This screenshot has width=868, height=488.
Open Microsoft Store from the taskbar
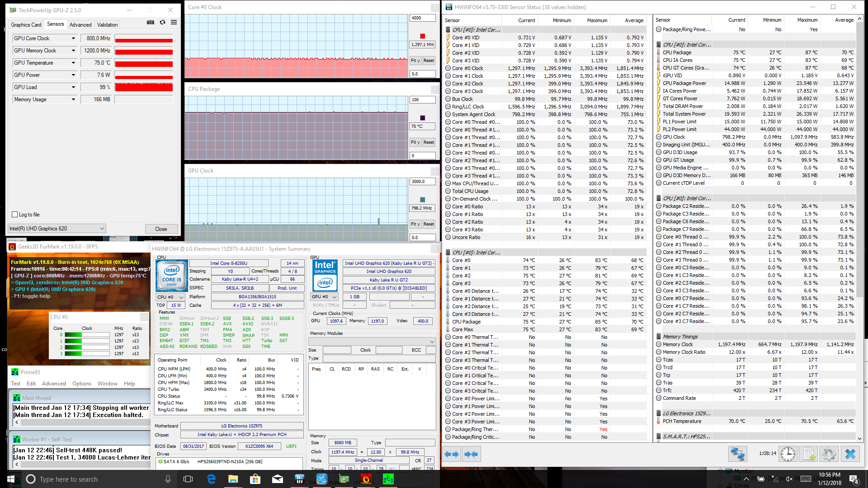(x=255, y=479)
